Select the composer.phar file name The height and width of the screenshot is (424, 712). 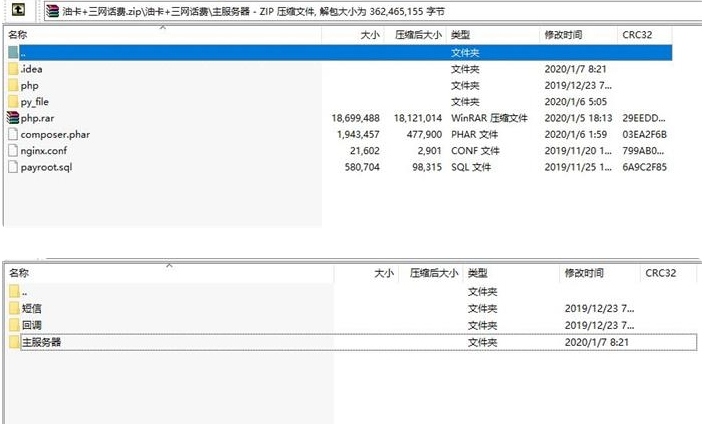pyautogui.click(x=55, y=135)
